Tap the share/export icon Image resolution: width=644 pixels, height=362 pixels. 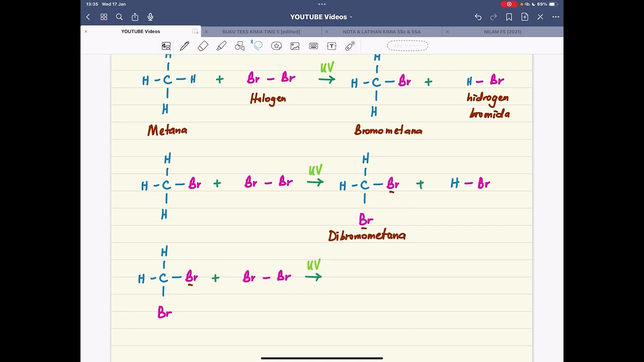(x=135, y=17)
